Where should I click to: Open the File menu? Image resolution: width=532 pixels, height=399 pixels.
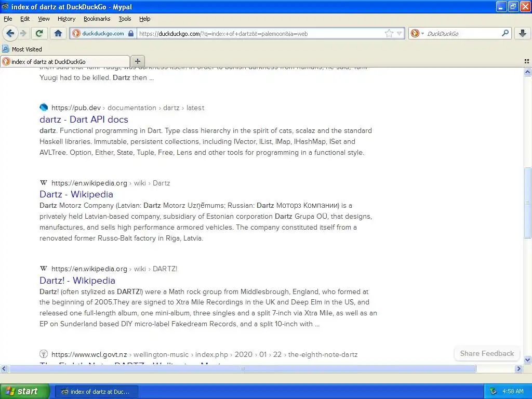tap(8, 19)
